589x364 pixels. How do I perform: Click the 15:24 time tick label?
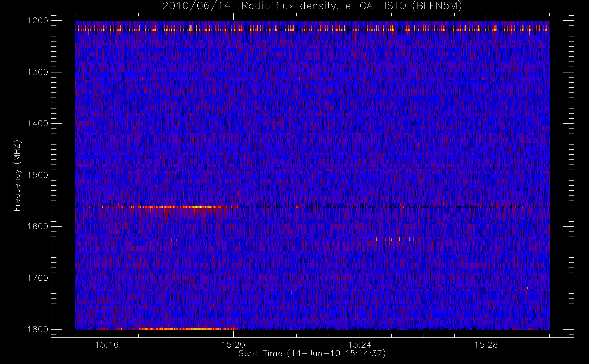click(360, 344)
